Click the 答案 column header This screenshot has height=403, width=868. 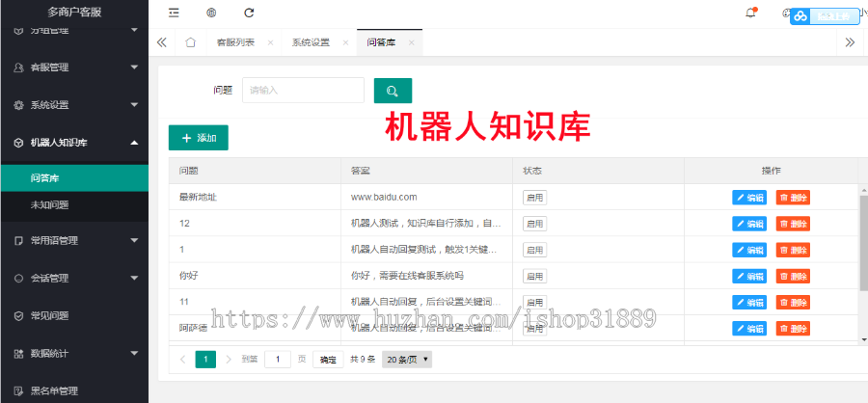427,171
